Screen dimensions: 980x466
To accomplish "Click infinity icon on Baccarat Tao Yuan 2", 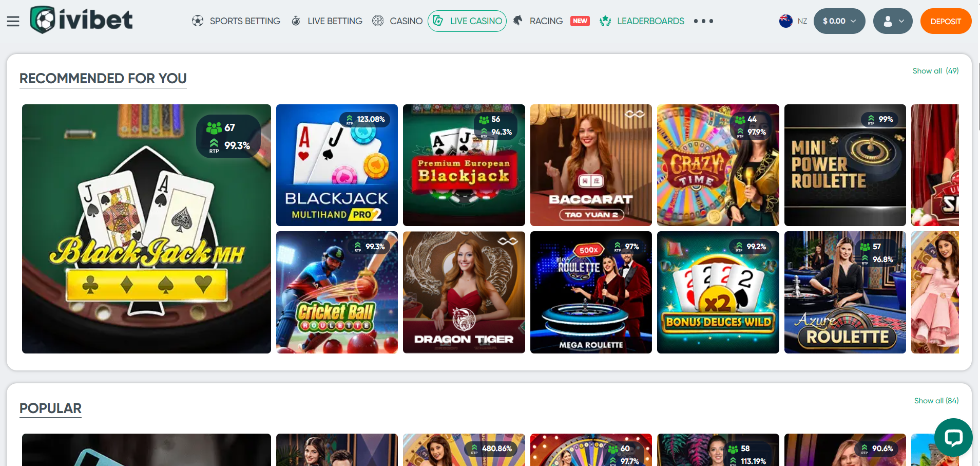I will click(635, 114).
